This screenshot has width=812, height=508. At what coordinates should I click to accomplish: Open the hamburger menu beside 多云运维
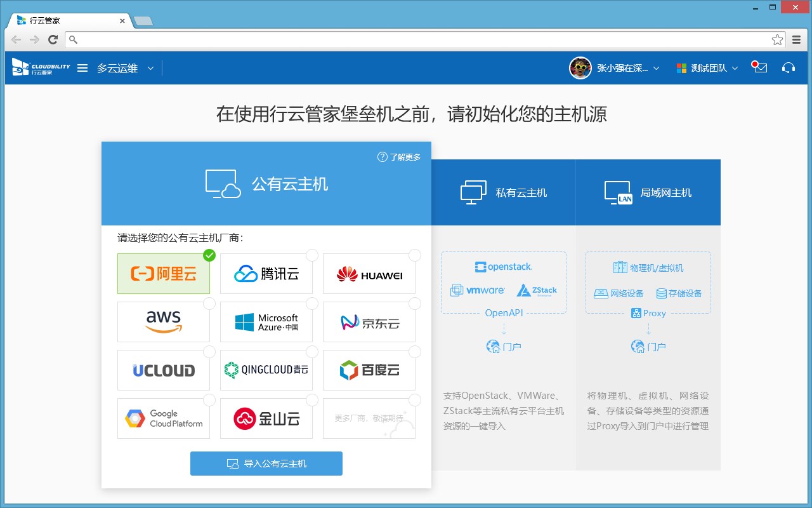(x=82, y=68)
